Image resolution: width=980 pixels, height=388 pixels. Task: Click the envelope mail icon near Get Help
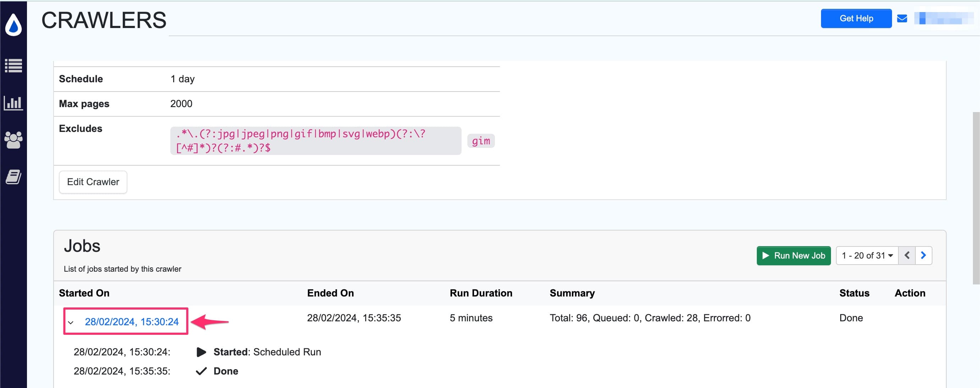coord(902,18)
